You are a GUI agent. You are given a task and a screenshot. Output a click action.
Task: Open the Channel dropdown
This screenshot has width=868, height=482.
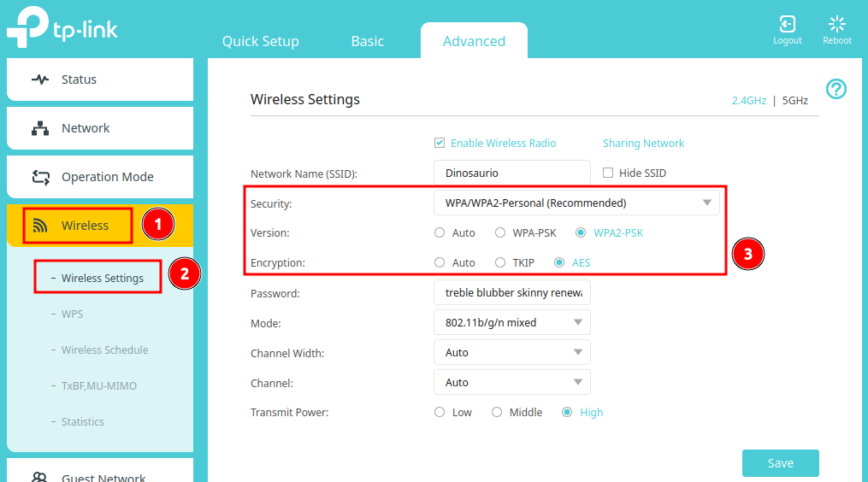(x=512, y=382)
